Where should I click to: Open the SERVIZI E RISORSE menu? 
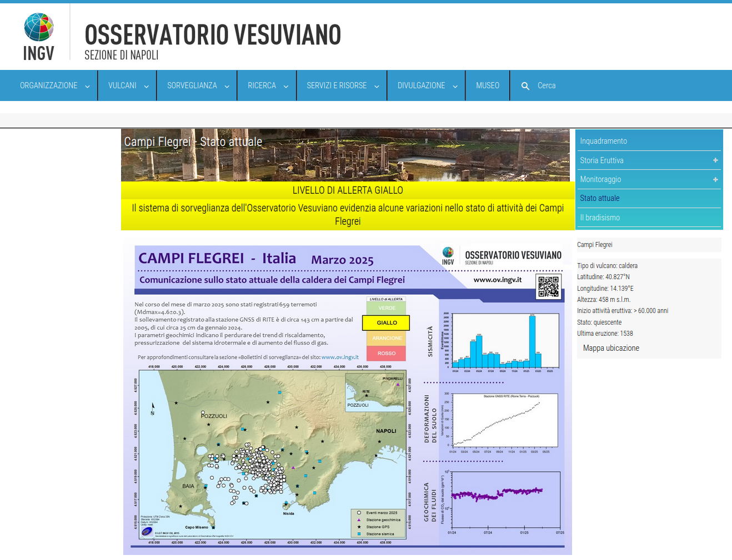tap(337, 85)
